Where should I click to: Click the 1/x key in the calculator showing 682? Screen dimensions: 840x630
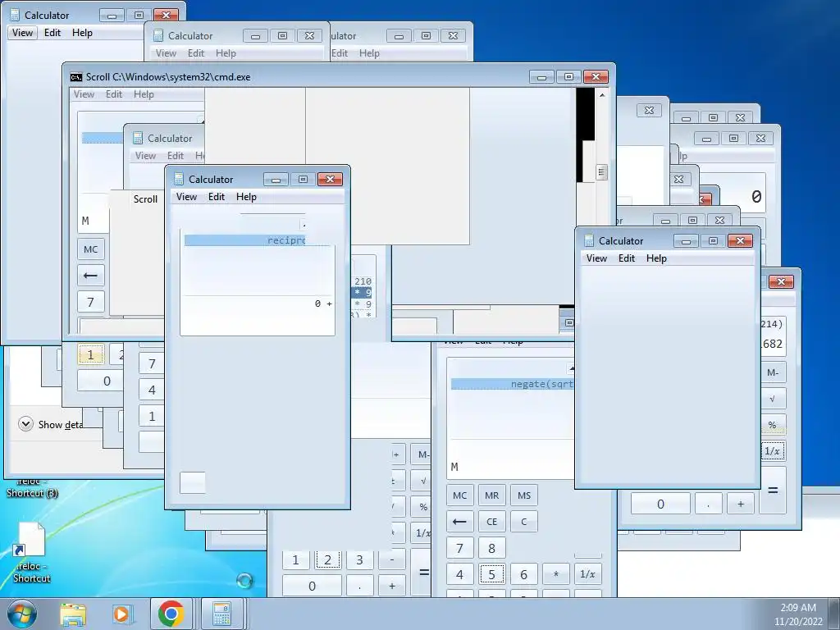[773, 451]
